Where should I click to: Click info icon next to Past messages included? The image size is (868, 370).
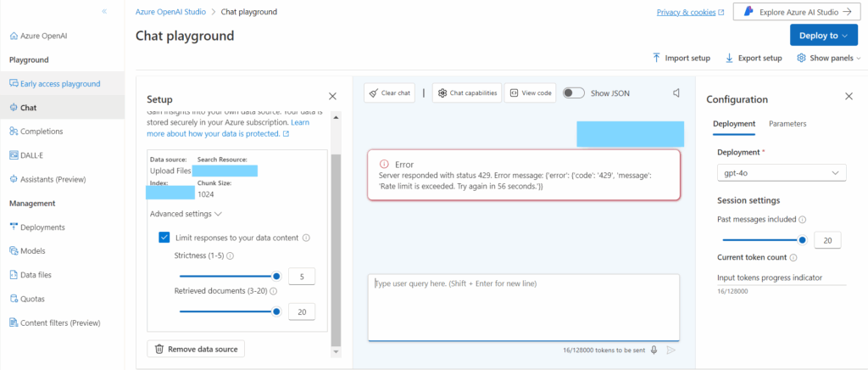tap(803, 220)
